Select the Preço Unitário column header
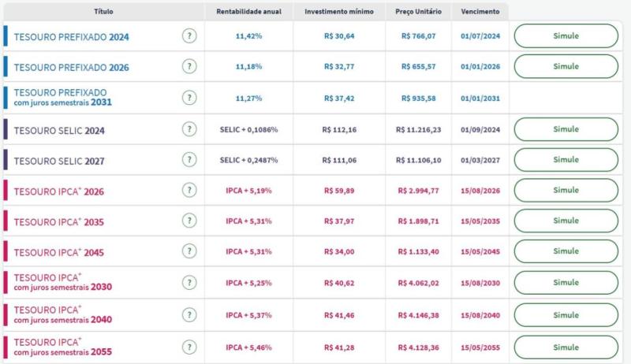This screenshot has height=364, width=631. coord(418,12)
